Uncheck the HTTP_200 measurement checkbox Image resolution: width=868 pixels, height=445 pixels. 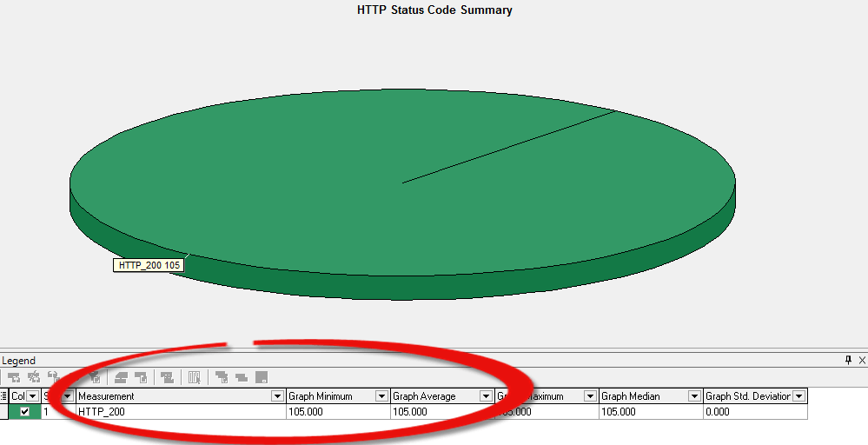point(24,412)
